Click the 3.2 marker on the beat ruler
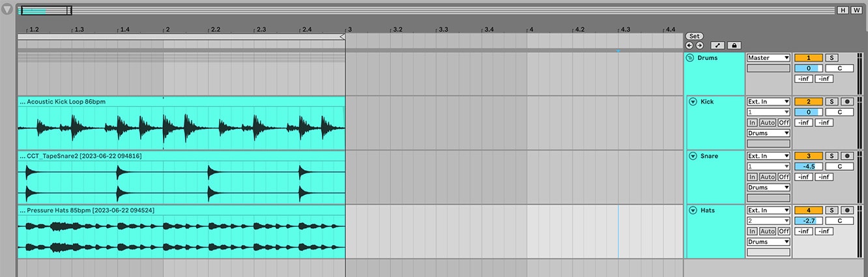The image size is (868, 277). [398, 29]
